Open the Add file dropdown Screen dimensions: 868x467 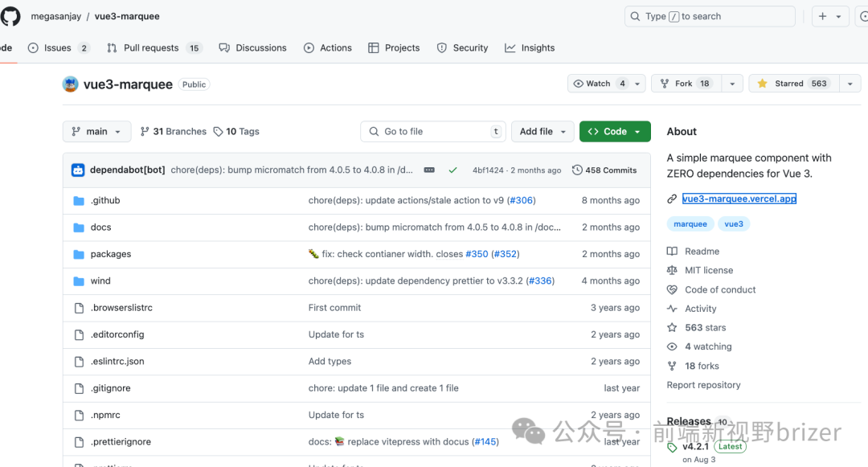pyautogui.click(x=542, y=131)
